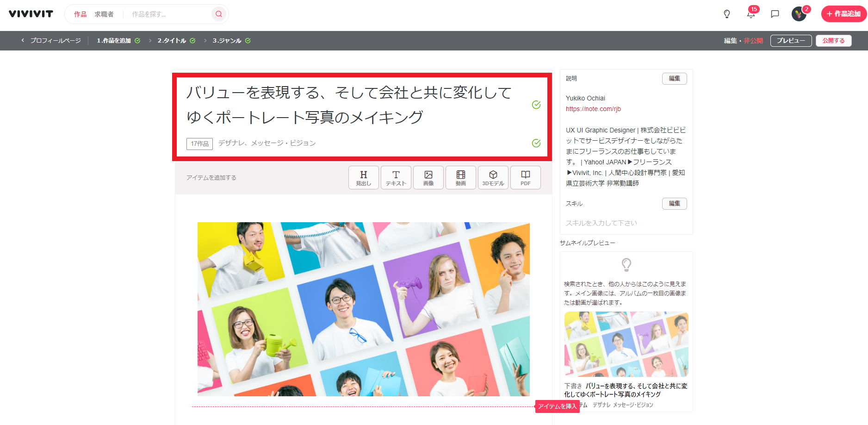Add a PDF with the PDF tool
Viewport: 868px width, 425px height.
pyautogui.click(x=525, y=177)
